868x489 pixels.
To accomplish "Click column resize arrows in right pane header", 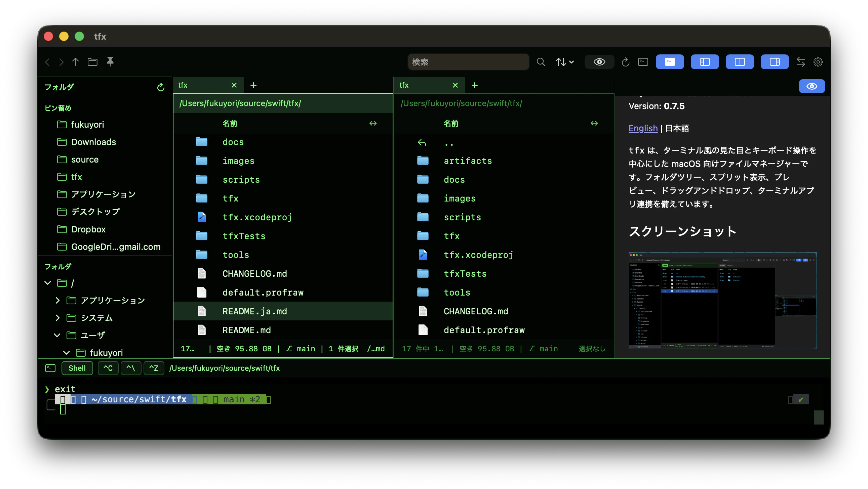I will tap(594, 124).
